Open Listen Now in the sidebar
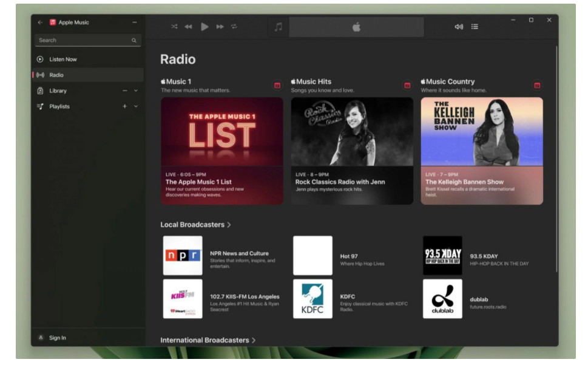Screen dimensions: 588x365 [88, 60]
